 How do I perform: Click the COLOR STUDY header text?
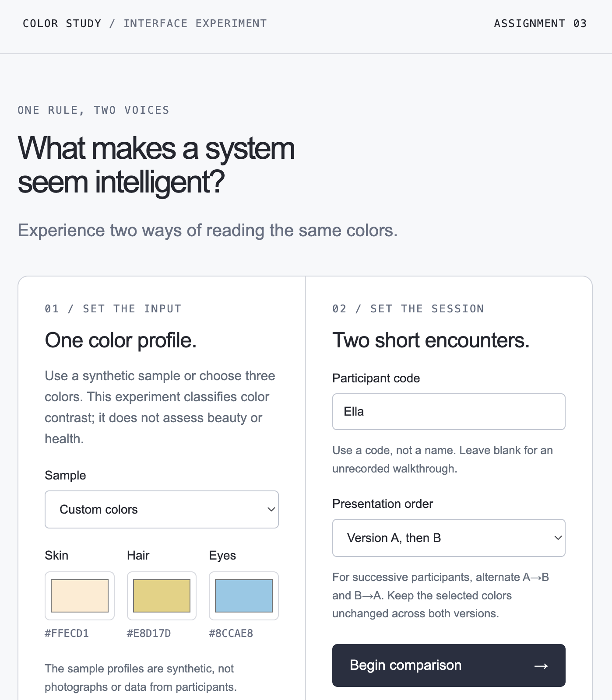click(x=62, y=24)
